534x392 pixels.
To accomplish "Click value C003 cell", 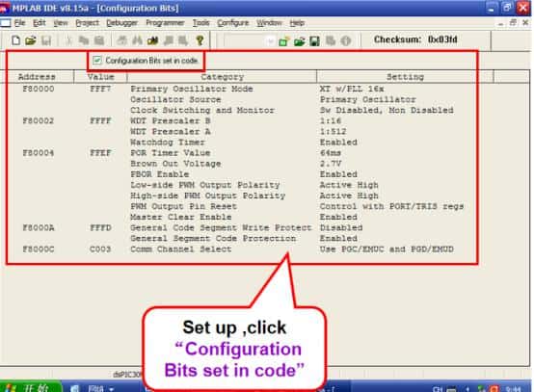I will [x=100, y=249].
